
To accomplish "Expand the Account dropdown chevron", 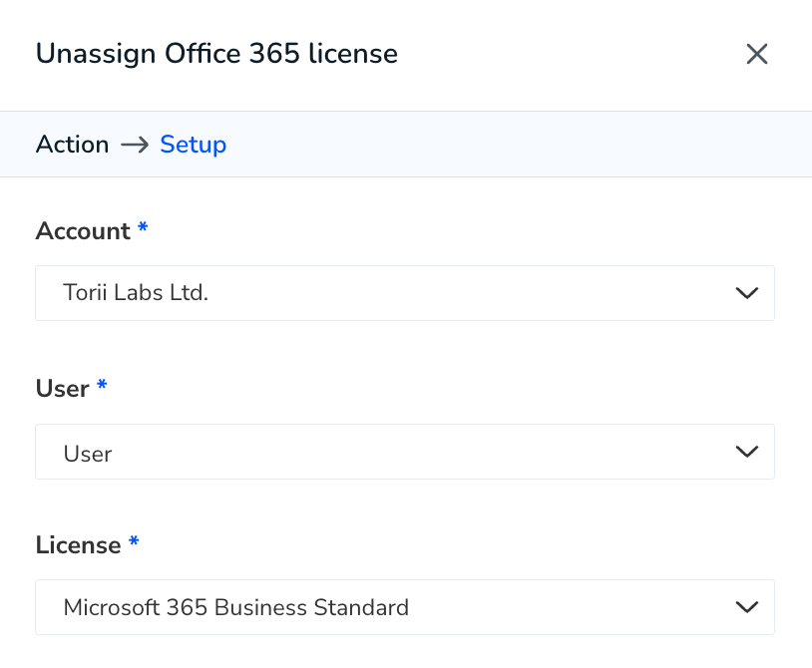I will [747, 293].
